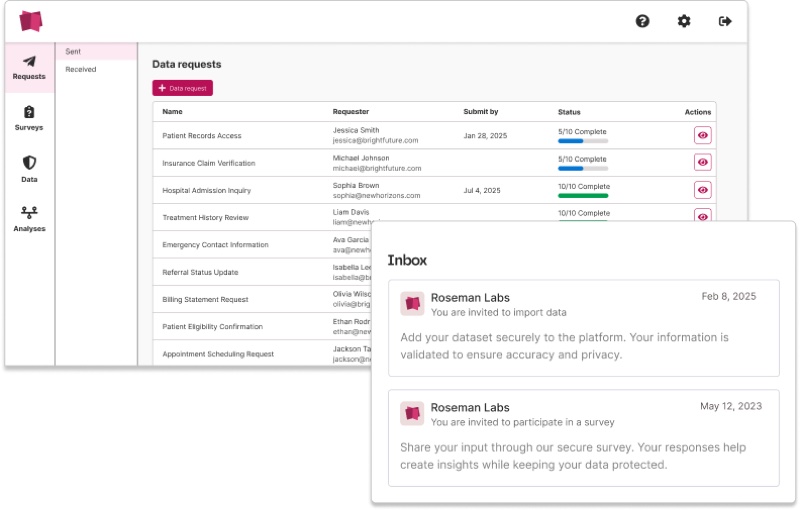Switch to the Sent tab

[96, 52]
